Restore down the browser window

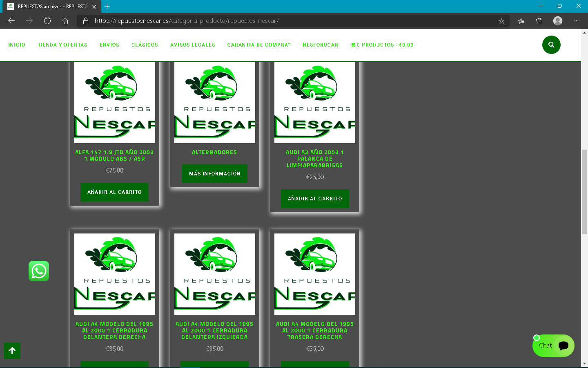click(x=560, y=6)
